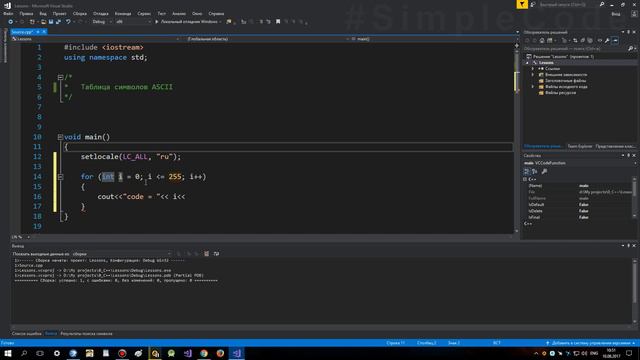Image resolution: width=640 pixels, height=360 pixels.
Task: Select the Решение "Lessons" solution node
Action: coord(560,56)
